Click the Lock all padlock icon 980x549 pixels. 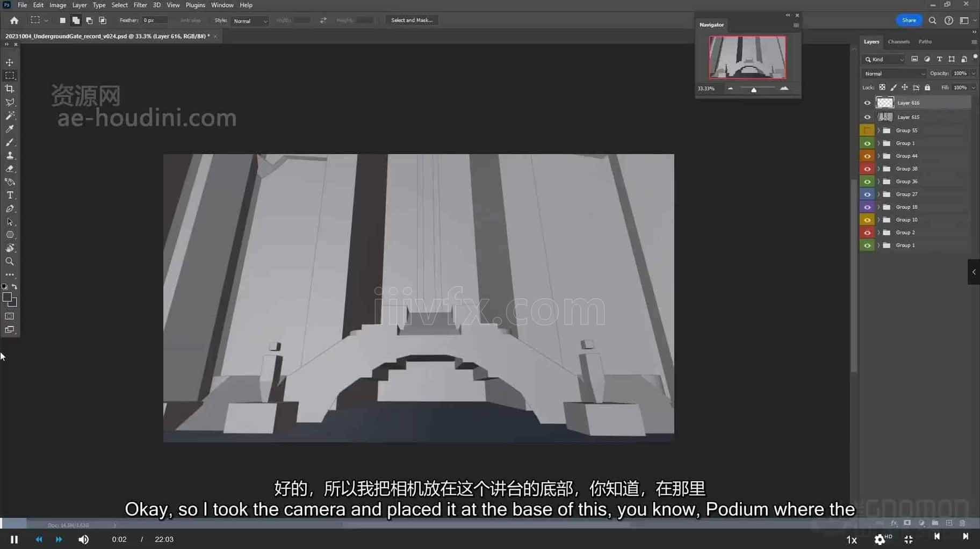click(927, 88)
